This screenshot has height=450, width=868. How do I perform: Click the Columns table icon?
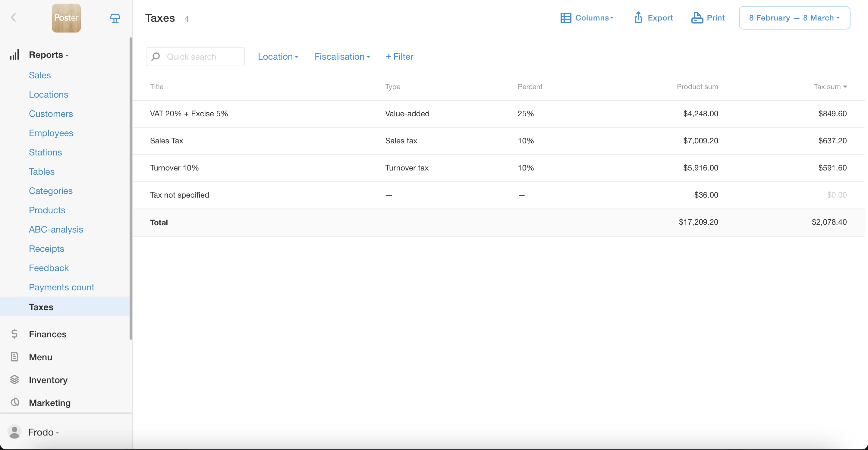coord(566,18)
